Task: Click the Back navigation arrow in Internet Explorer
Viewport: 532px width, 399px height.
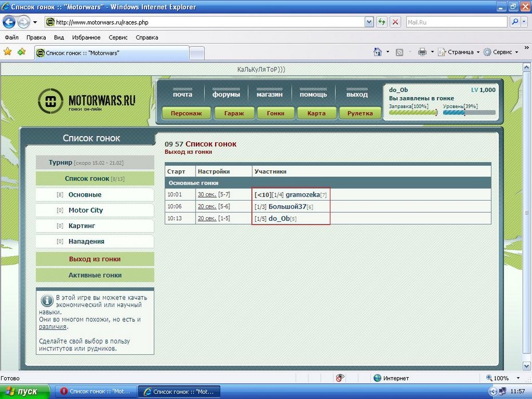Action: (9, 22)
